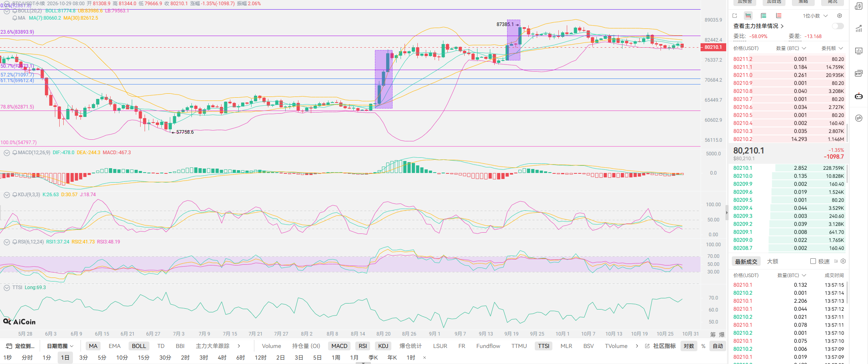Open the ETF sidebar icon
This screenshot has width=868, height=364.
(859, 73)
